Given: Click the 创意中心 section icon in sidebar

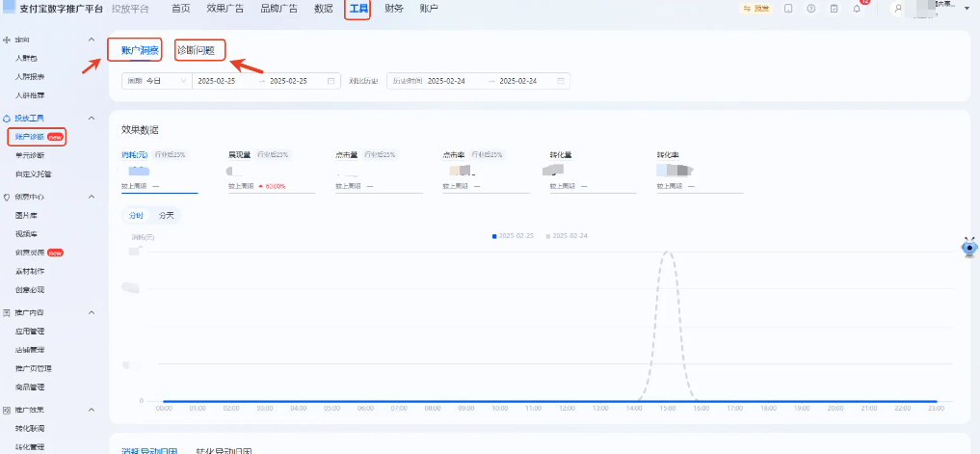Looking at the screenshot, I should [7, 197].
